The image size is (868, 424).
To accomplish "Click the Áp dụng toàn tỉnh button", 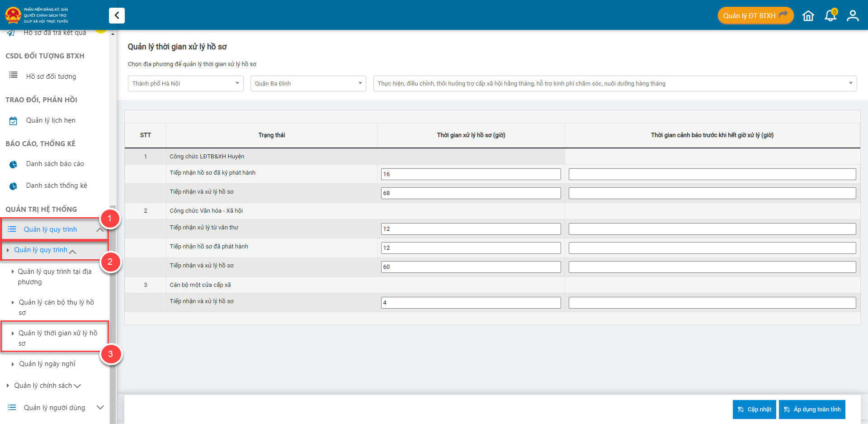I will pos(812,410).
